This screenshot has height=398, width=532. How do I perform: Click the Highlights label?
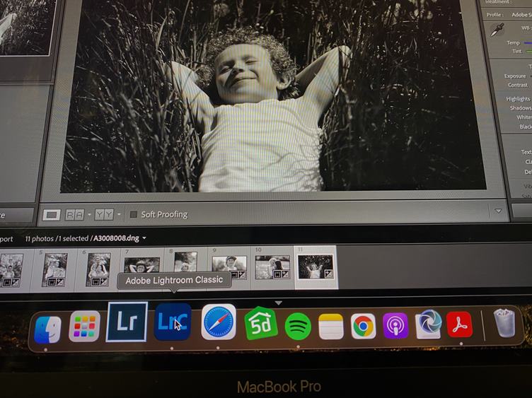(518, 99)
